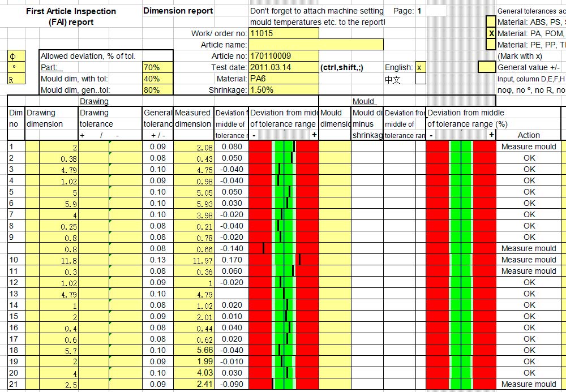Select measured dimension 0.66 cell
This screenshot has width=566, height=392.
[194, 248]
